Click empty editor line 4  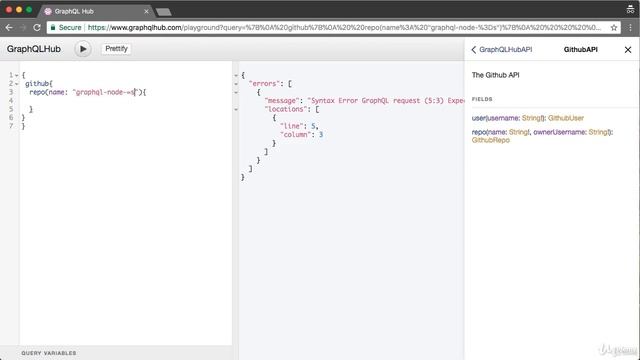point(126,101)
